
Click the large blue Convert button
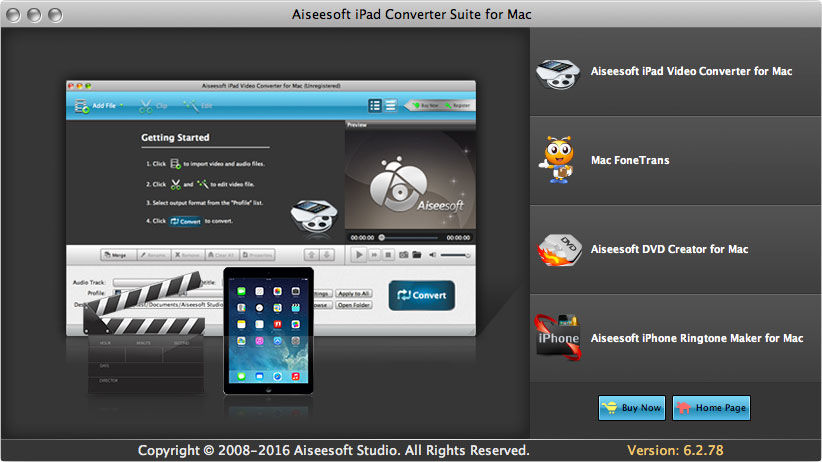tap(421, 296)
